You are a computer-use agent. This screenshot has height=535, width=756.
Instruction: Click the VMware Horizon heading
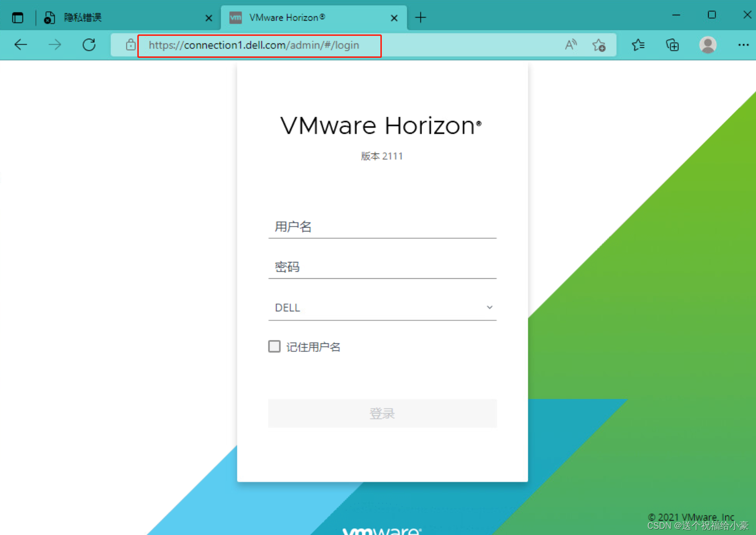coord(381,126)
